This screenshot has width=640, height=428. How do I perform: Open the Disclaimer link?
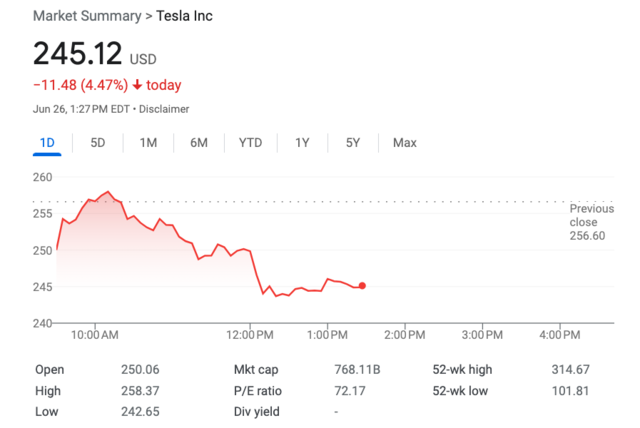[164, 109]
